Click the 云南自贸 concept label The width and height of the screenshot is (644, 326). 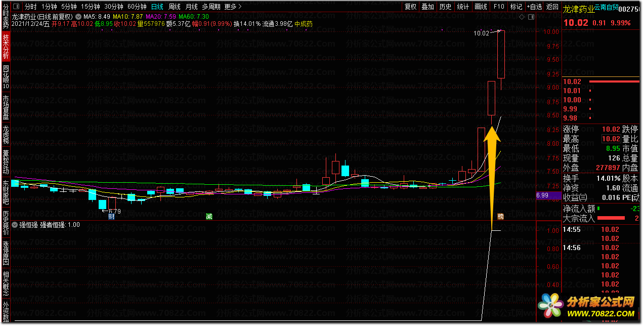(606, 8)
